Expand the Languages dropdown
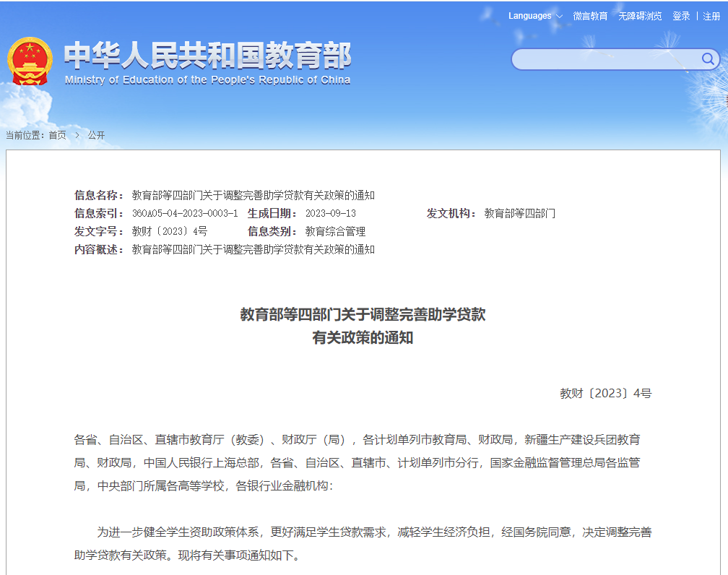The image size is (728, 575). tap(534, 16)
